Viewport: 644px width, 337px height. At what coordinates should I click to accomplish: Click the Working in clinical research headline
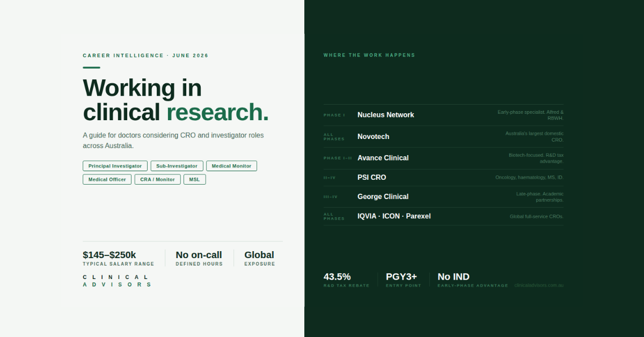pos(175,100)
